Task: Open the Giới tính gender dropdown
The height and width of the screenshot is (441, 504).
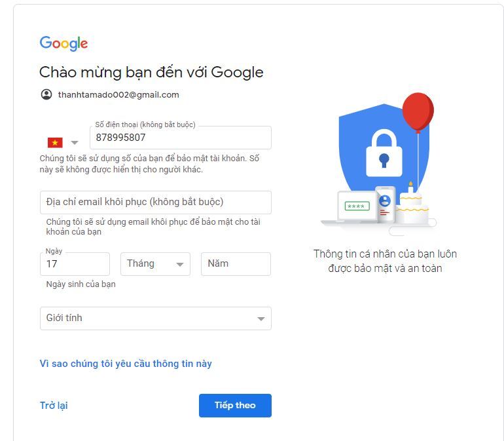Action: point(156,318)
